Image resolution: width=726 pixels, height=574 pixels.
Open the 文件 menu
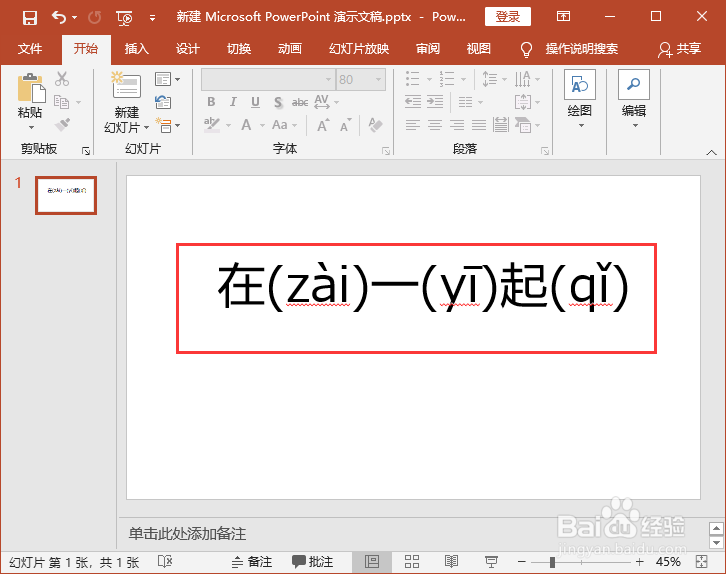(30, 49)
